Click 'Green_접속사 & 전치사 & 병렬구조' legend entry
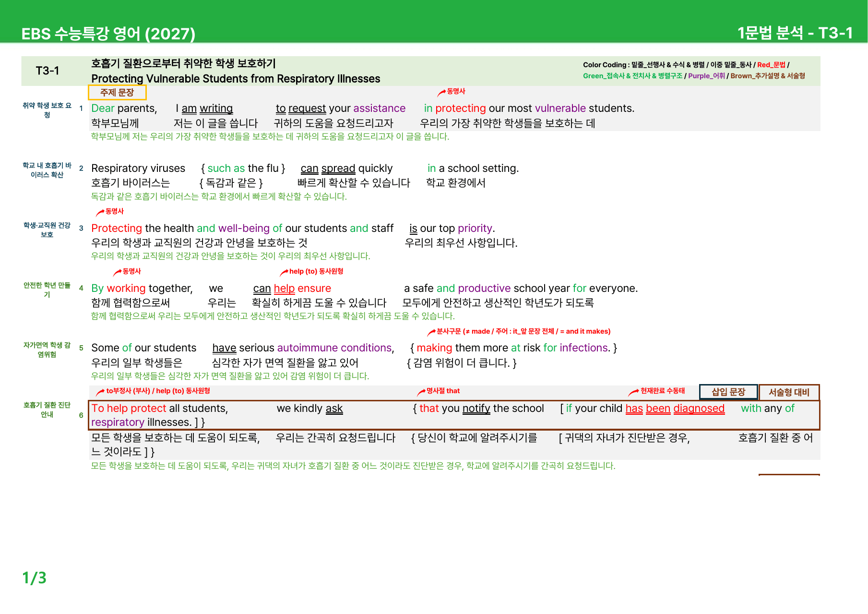868x614 pixels. coord(632,76)
